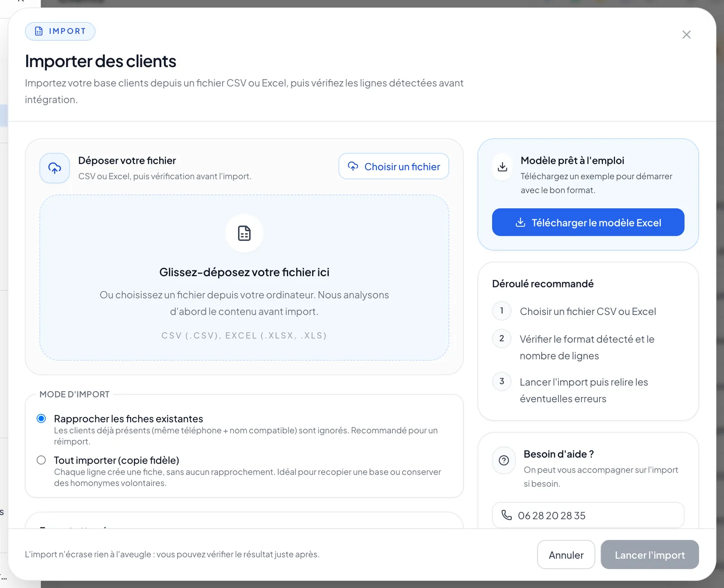
Task: Click the Importer des clients title
Action: pos(100,62)
